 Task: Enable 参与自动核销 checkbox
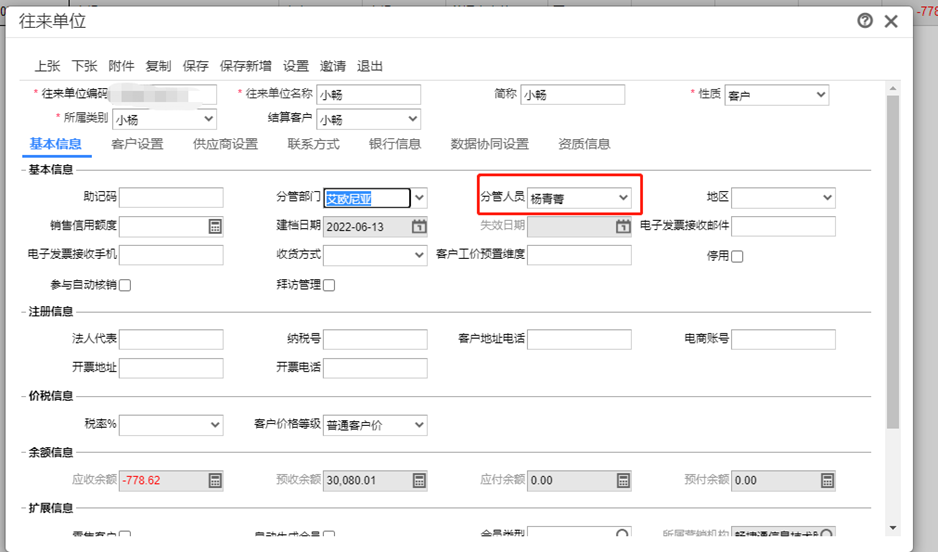tap(125, 285)
